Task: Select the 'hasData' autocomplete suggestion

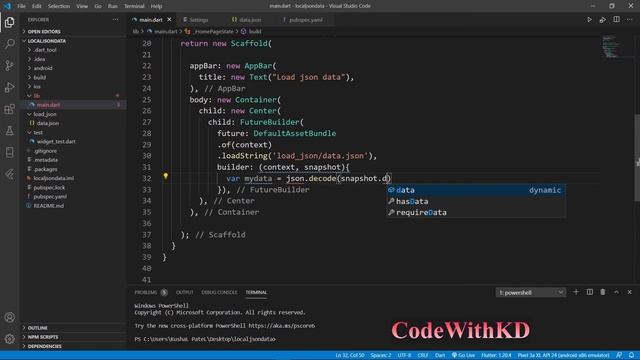Action: point(476,201)
